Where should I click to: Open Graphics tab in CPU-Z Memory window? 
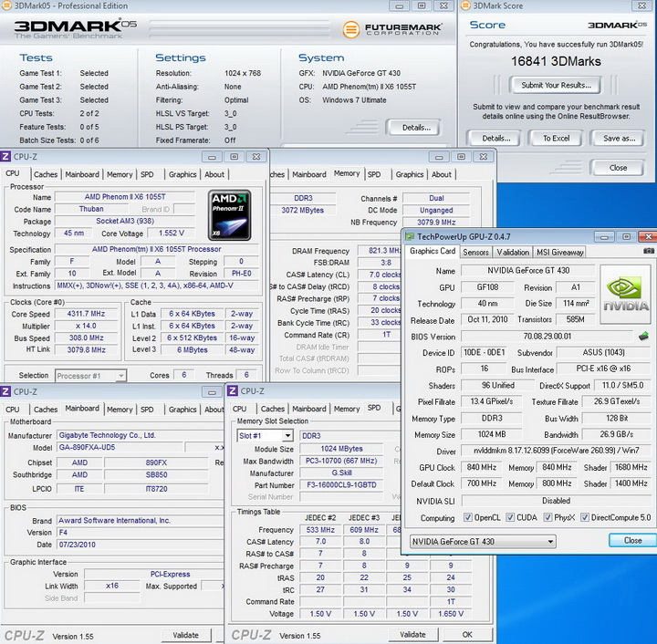tap(410, 174)
